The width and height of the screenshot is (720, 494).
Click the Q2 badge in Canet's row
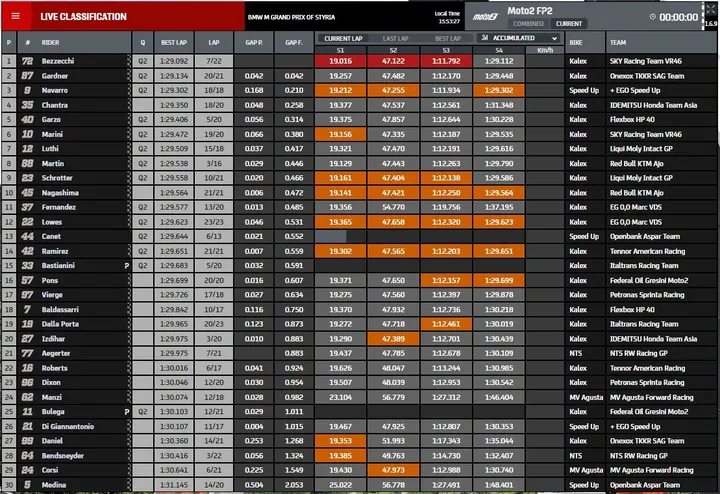point(143,236)
